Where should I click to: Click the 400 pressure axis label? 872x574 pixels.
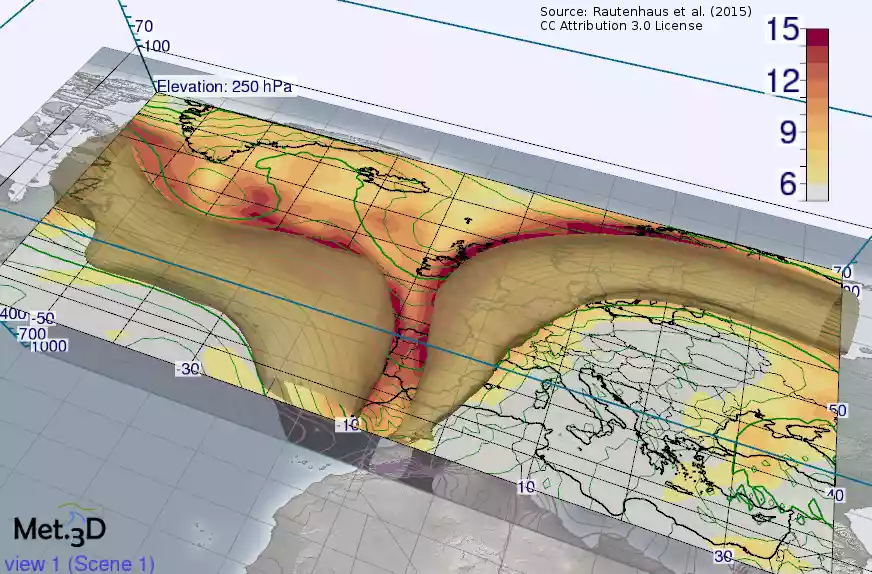(13, 314)
